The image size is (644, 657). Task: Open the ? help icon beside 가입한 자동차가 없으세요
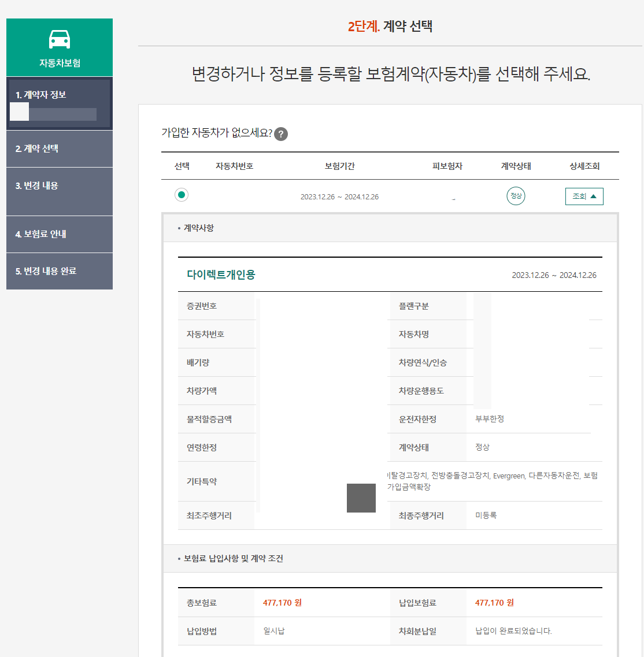click(282, 133)
